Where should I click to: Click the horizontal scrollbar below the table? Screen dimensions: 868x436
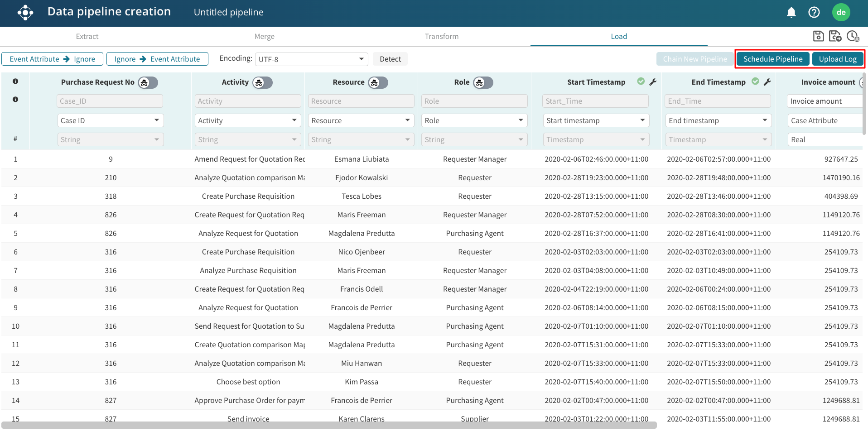329,426
